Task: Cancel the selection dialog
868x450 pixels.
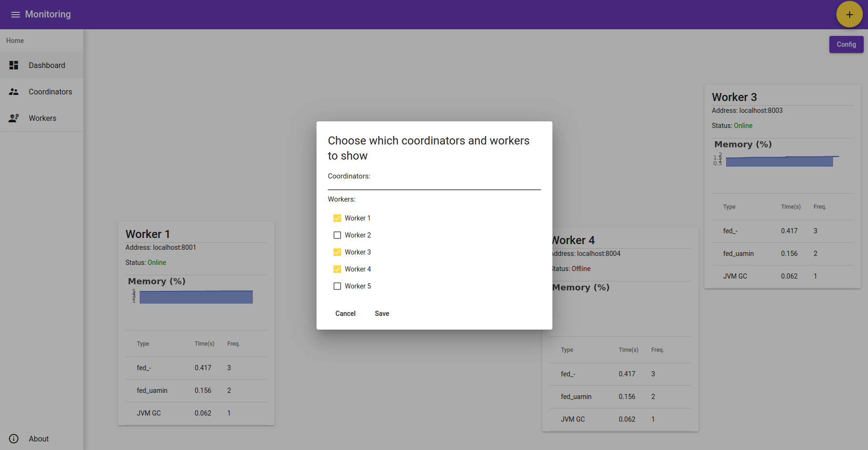Action: (x=345, y=314)
